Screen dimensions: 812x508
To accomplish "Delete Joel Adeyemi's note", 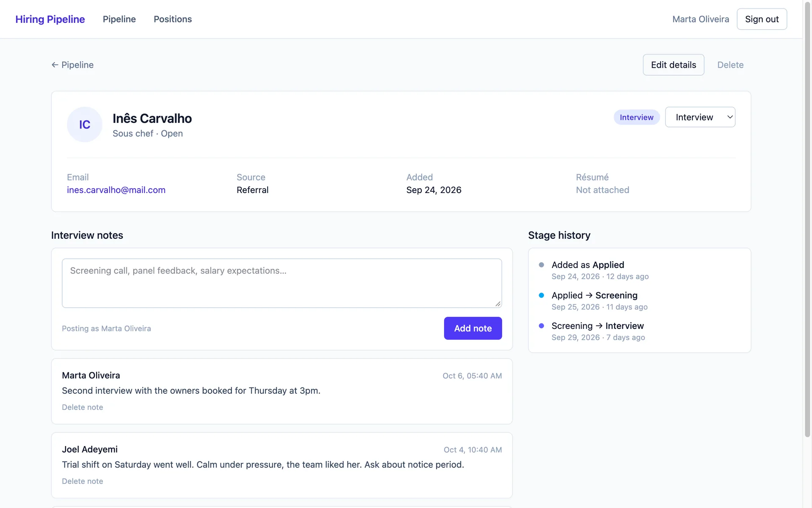I will (82, 481).
